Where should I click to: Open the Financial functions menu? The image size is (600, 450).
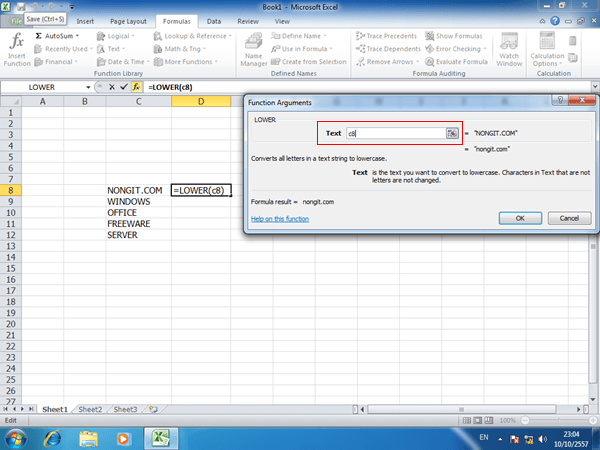point(56,62)
